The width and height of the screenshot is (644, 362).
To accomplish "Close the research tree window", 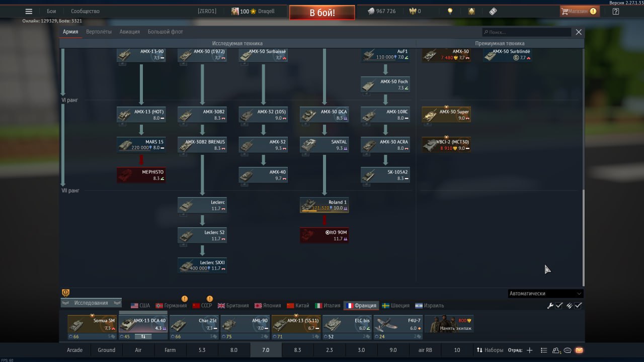I will coord(579,32).
